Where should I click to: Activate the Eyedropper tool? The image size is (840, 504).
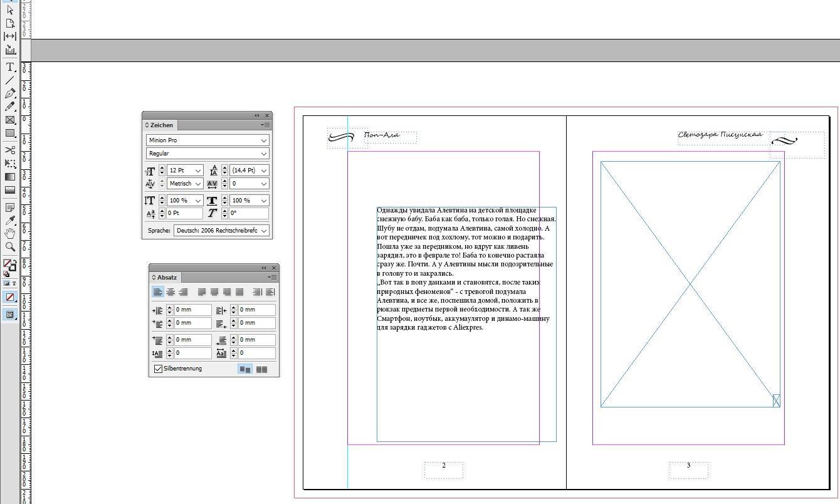coord(9,221)
